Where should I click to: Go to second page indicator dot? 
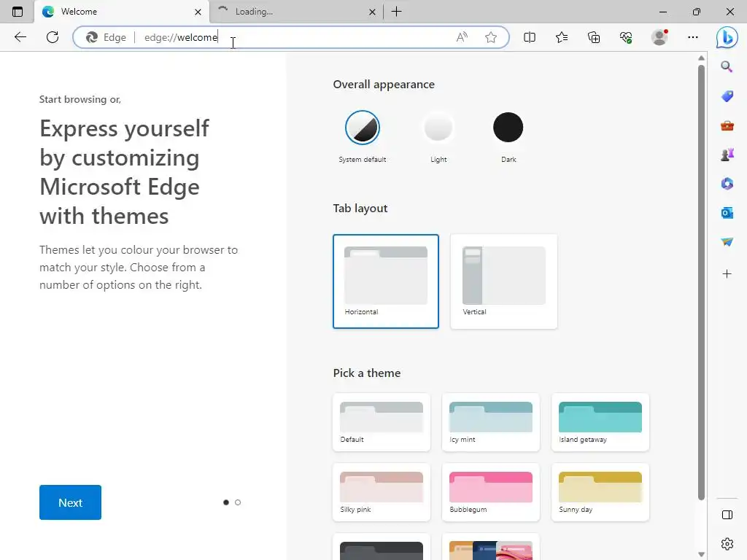[238, 502]
